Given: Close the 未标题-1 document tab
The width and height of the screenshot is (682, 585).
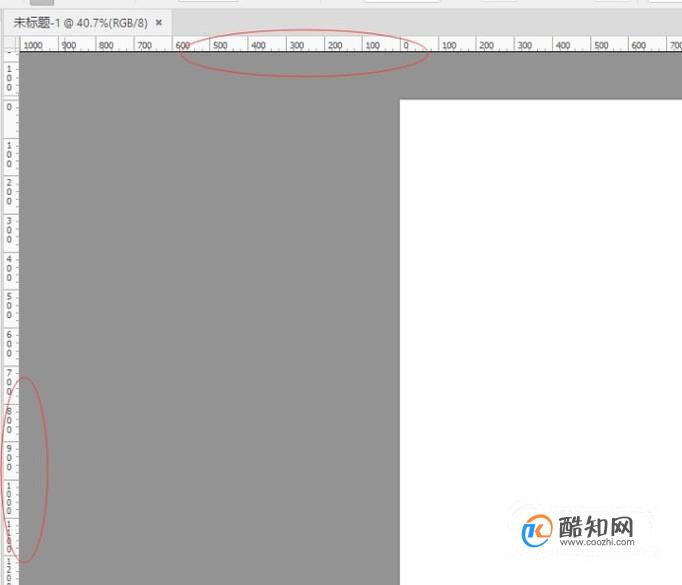Looking at the screenshot, I should click(x=159, y=23).
